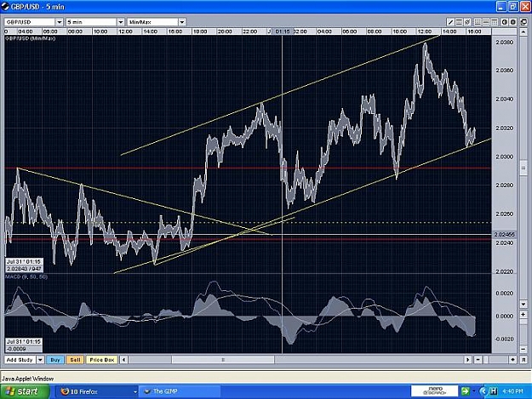Click the vertical scrollbar down arrow
This screenshot has width=532, height=399.
click(x=523, y=304)
